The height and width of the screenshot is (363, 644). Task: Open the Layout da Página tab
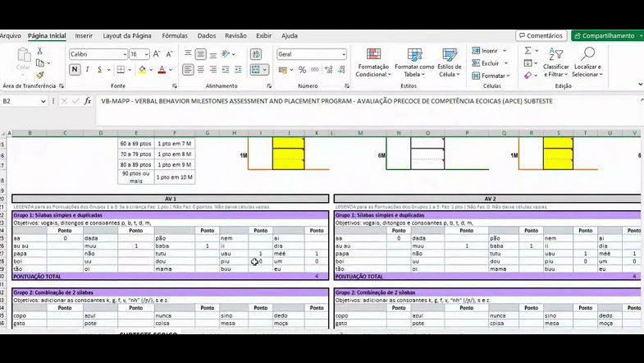tap(127, 36)
